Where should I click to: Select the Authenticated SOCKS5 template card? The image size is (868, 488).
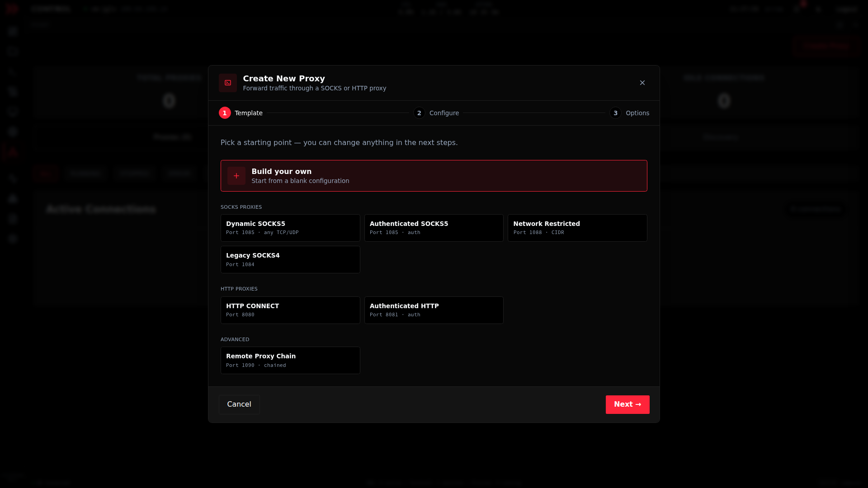(434, 228)
